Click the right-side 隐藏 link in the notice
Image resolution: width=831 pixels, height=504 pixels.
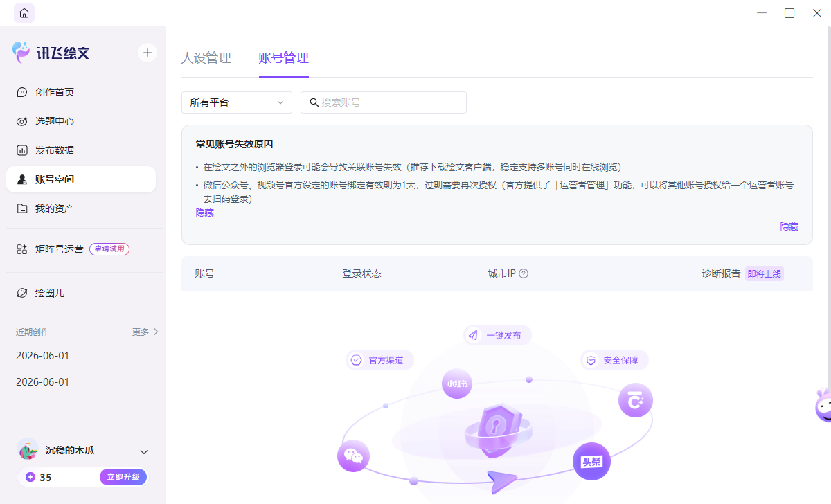[x=789, y=226]
